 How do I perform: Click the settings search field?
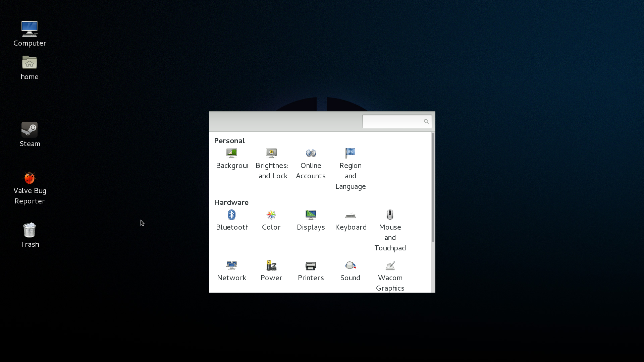tap(392, 121)
